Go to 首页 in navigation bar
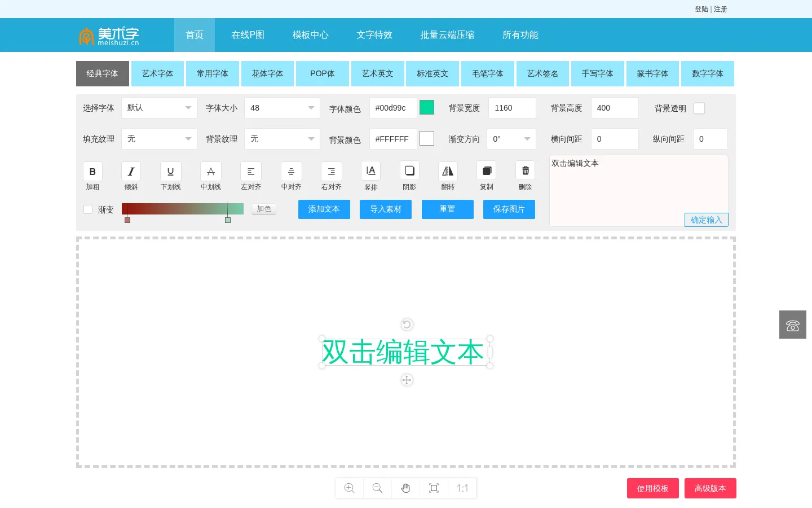Screen dimensions: 812x508 (x=195, y=35)
